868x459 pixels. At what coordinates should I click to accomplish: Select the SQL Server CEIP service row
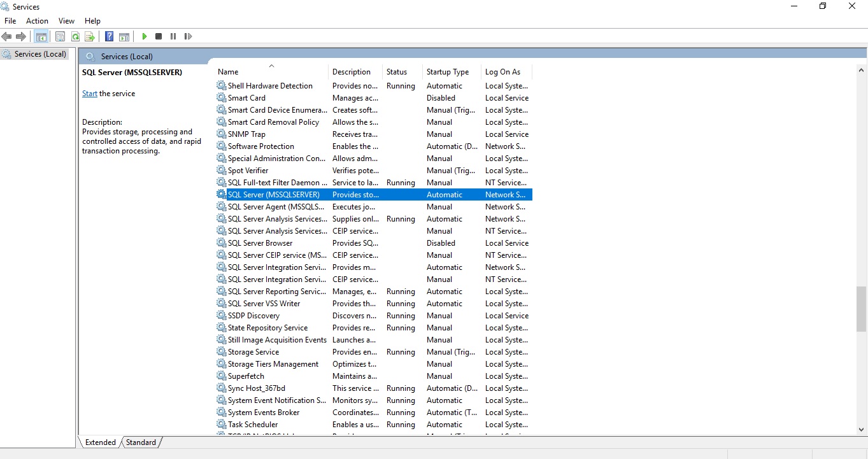coord(374,255)
